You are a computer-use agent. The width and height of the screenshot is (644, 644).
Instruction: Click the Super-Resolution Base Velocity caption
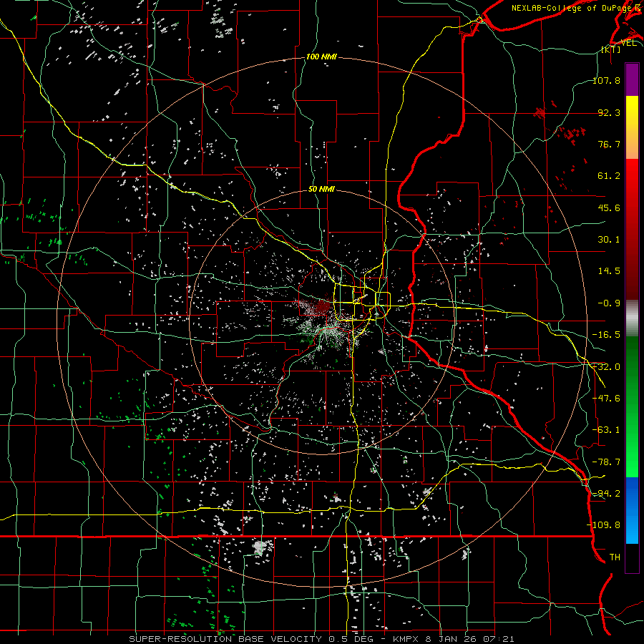[321, 639]
